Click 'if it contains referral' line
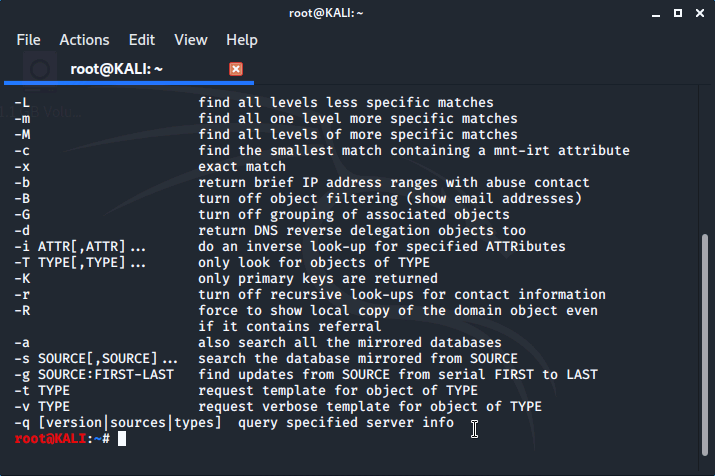 click(x=290, y=326)
